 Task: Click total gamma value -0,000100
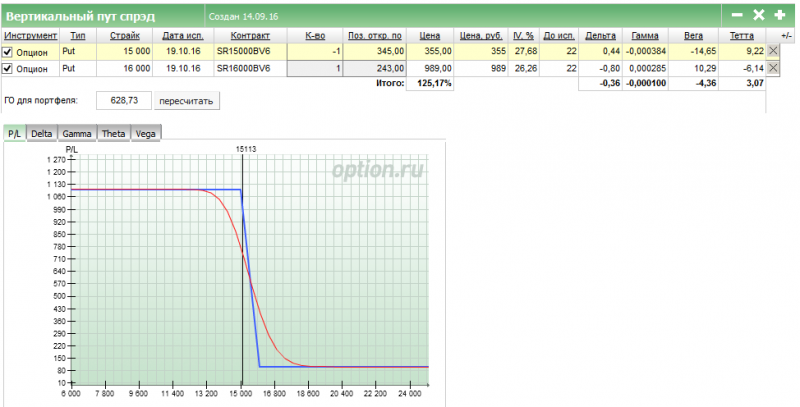coord(645,83)
